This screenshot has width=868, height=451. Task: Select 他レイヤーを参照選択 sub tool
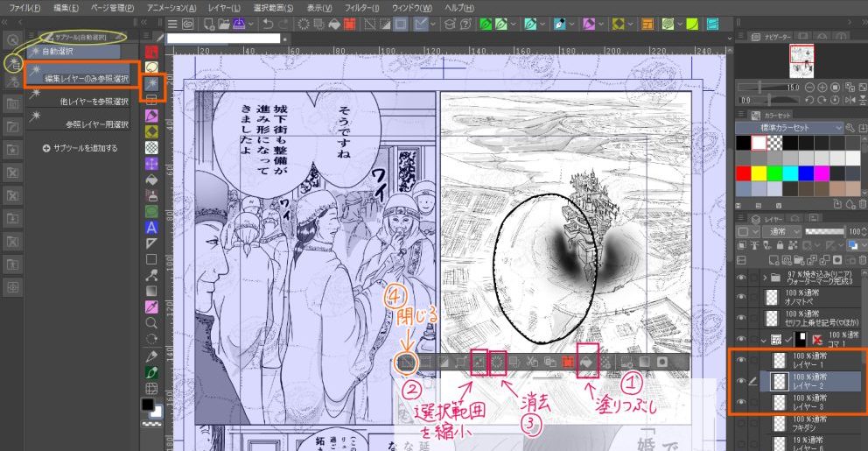(x=80, y=97)
